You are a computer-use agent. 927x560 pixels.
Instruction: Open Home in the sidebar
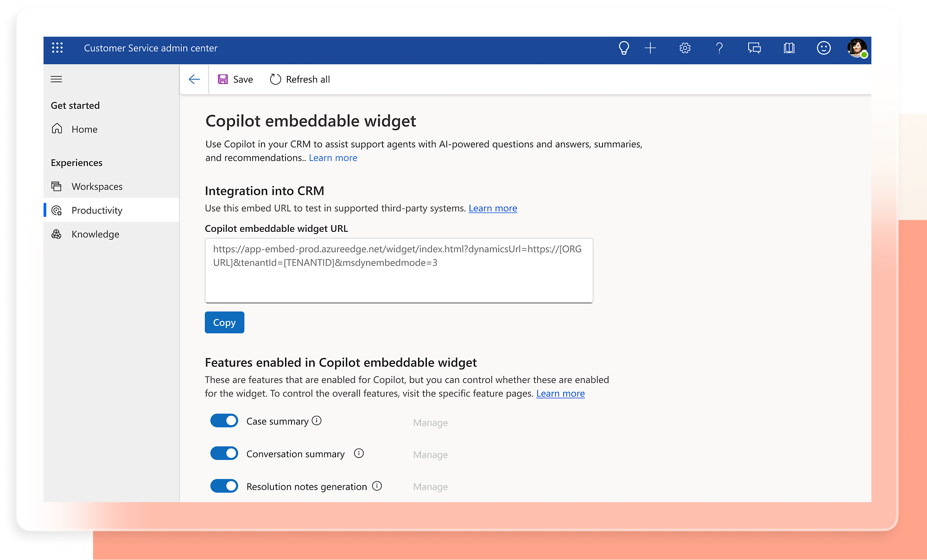pos(111,129)
